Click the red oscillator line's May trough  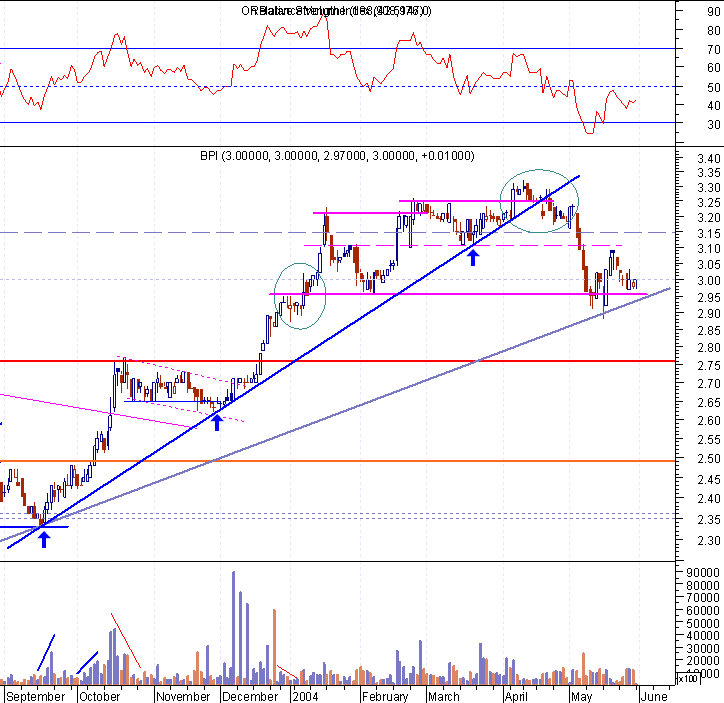click(590, 133)
